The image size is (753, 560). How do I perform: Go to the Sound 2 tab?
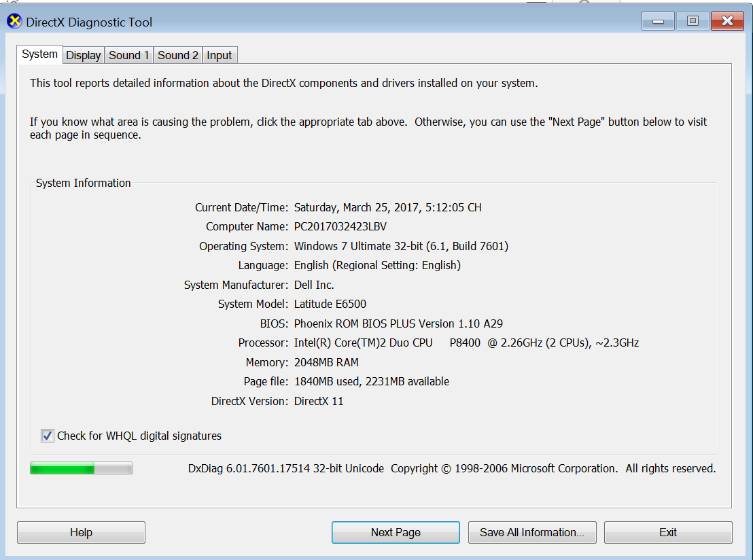pos(178,56)
